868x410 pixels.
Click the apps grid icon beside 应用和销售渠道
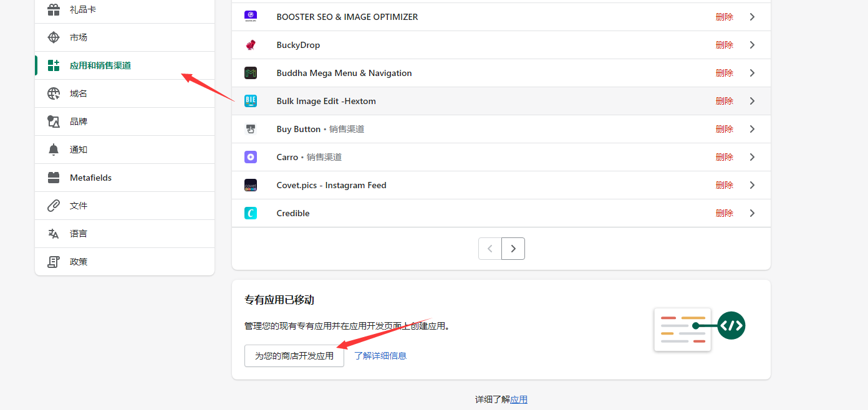[54, 65]
